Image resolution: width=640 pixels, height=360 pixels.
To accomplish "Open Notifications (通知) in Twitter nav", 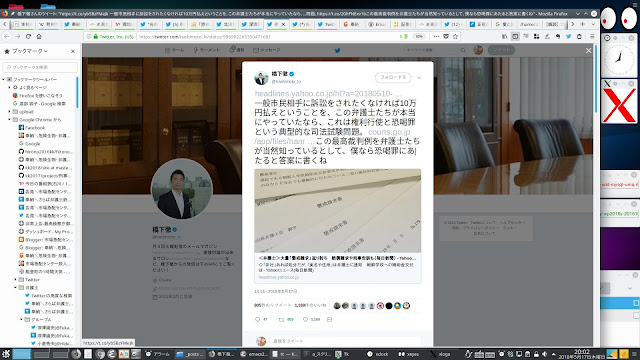I will click(237, 50).
